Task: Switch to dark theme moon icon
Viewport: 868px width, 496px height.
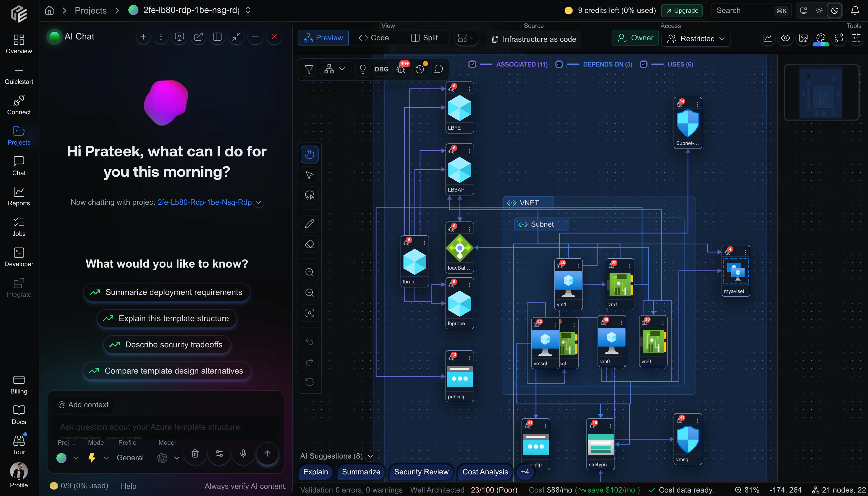Action: click(834, 11)
